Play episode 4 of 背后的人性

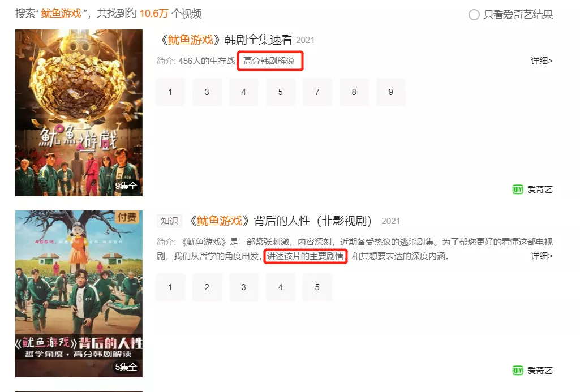tap(281, 287)
